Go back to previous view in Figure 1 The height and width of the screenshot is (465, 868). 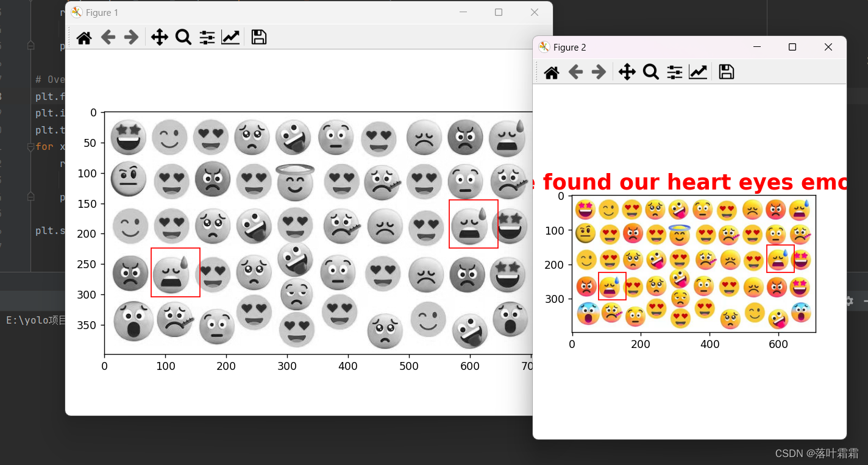(108, 38)
